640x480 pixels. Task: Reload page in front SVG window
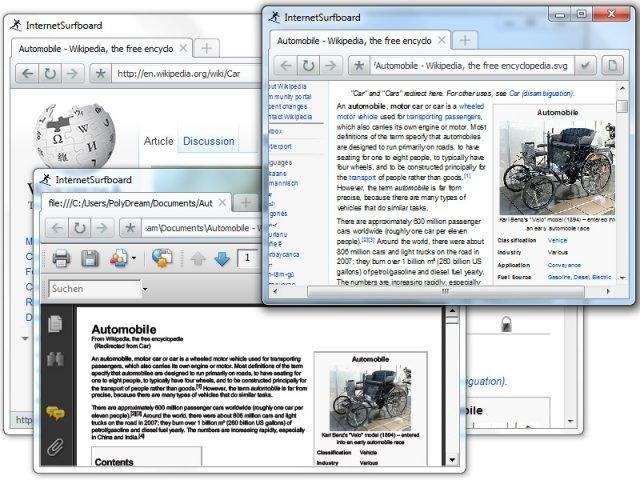click(x=308, y=65)
